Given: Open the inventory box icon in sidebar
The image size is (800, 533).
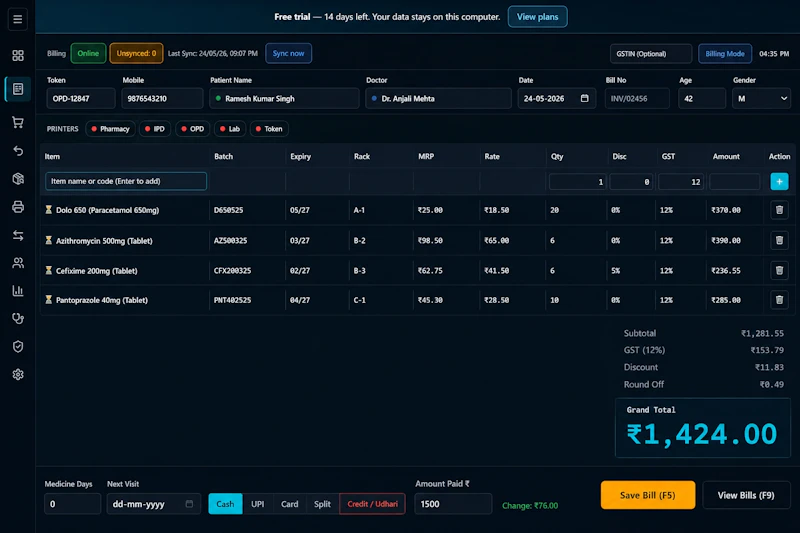Looking at the screenshot, I should pyautogui.click(x=18, y=179).
